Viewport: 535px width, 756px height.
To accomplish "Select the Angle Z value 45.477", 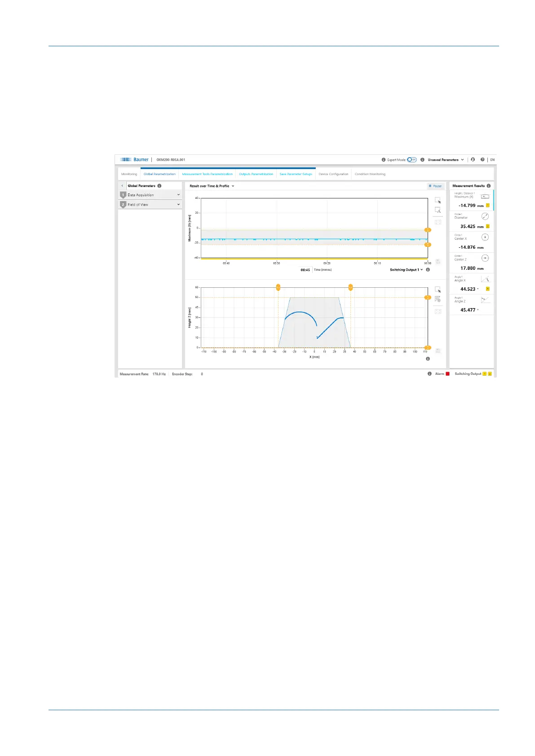I will point(469,310).
